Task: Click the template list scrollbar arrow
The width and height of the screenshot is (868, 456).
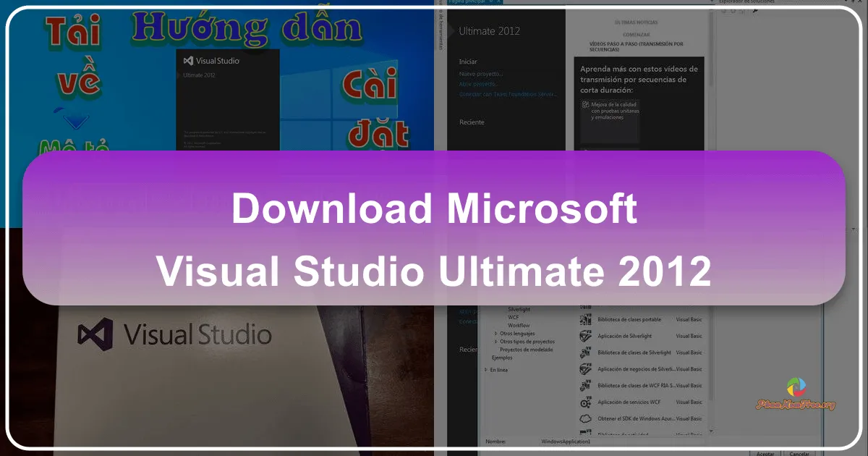Action: tap(710, 431)
